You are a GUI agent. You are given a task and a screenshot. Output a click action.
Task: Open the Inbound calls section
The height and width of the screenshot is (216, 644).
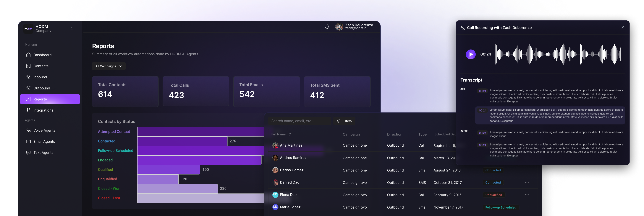click(x=40, y=77)
